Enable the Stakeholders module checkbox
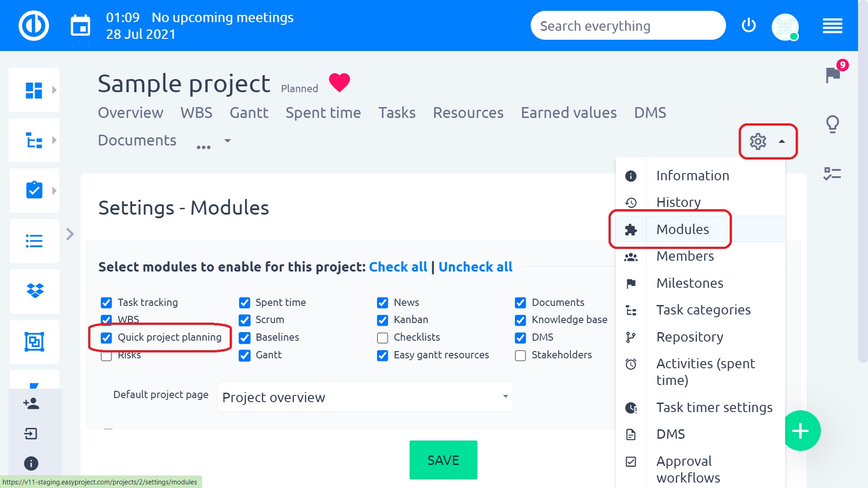 click(x=520, y=356)
